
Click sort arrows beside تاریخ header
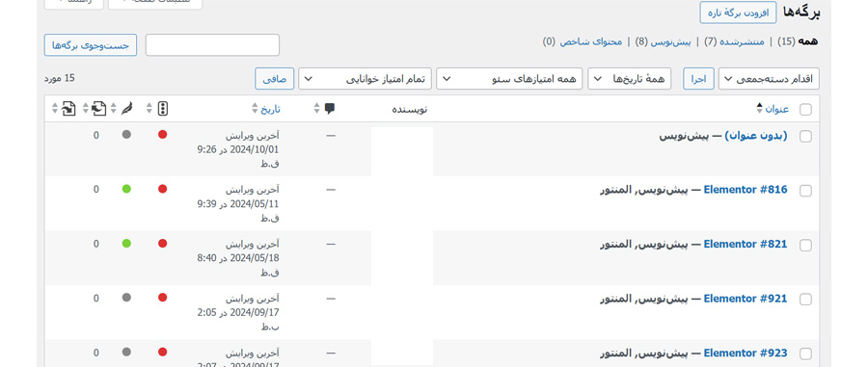click(255, 108)
